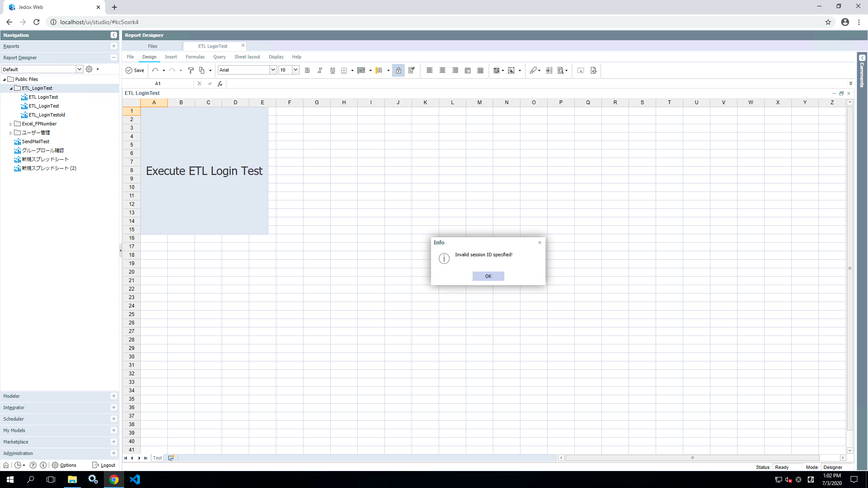Expand the Excel_FPNumber folder
The width and height of the screenshot is (868, 488).
[11, 124]
